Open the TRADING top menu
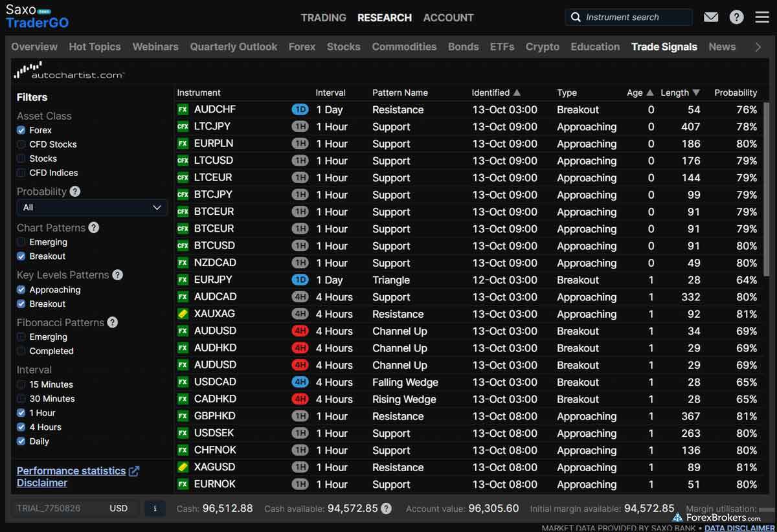Image resolution: width=777 pixels, height=532 pixels. tap(323, 17)
